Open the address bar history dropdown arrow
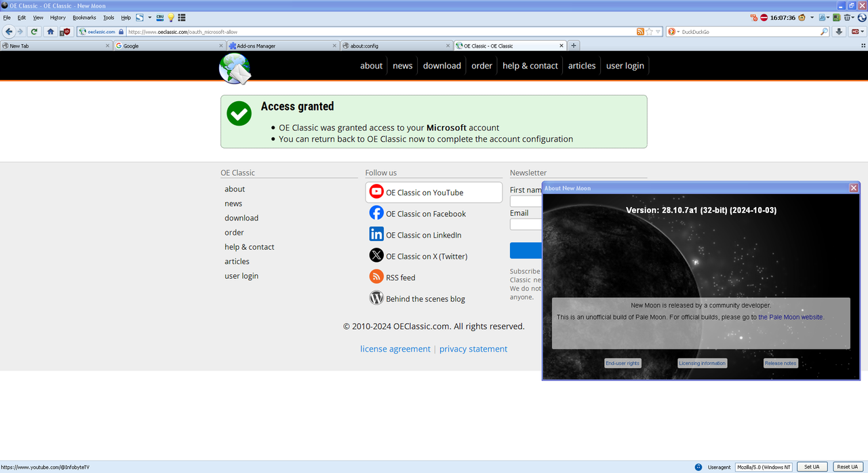Viewport: 868px width, 473px height. 658,31
